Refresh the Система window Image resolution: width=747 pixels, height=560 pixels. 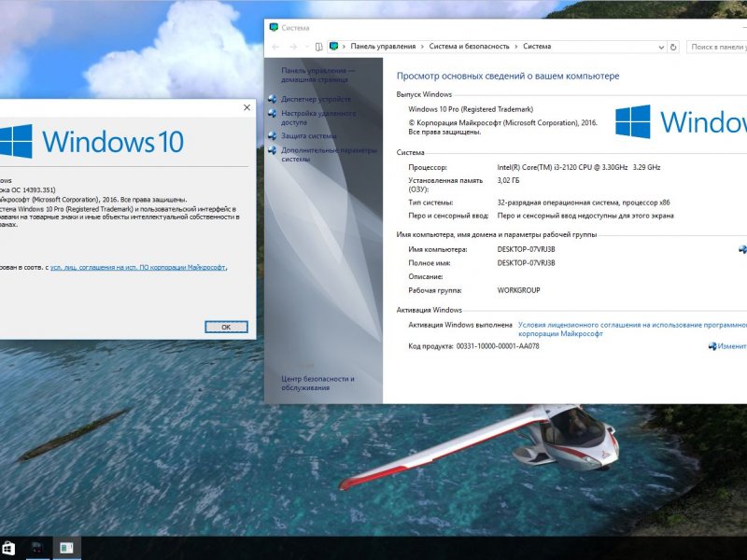pos(673,48)
